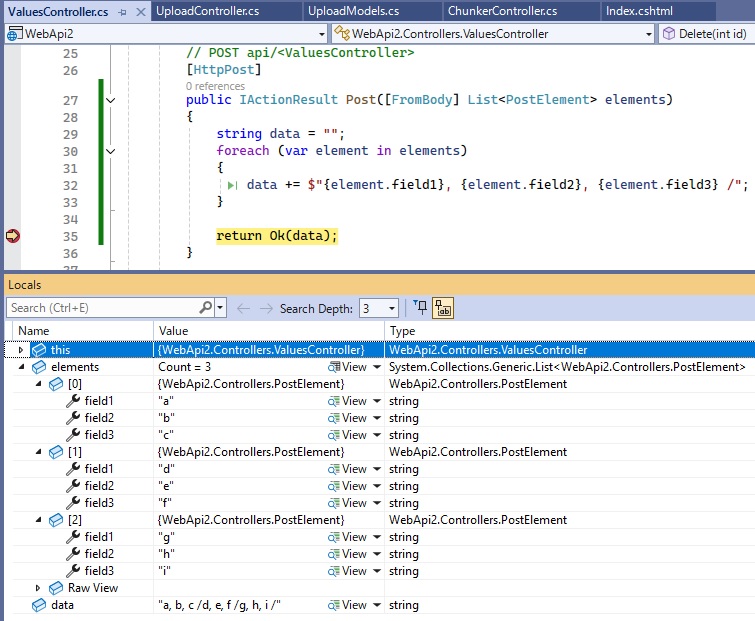Click the [2] element cube icon

[56, 519]
